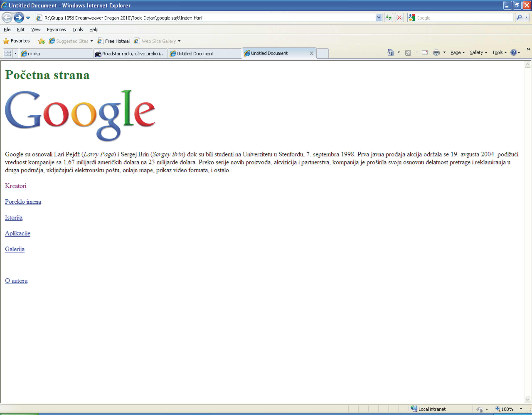
Task: Click the Add to Favorites Bar star icon
Action: (41, 41)
